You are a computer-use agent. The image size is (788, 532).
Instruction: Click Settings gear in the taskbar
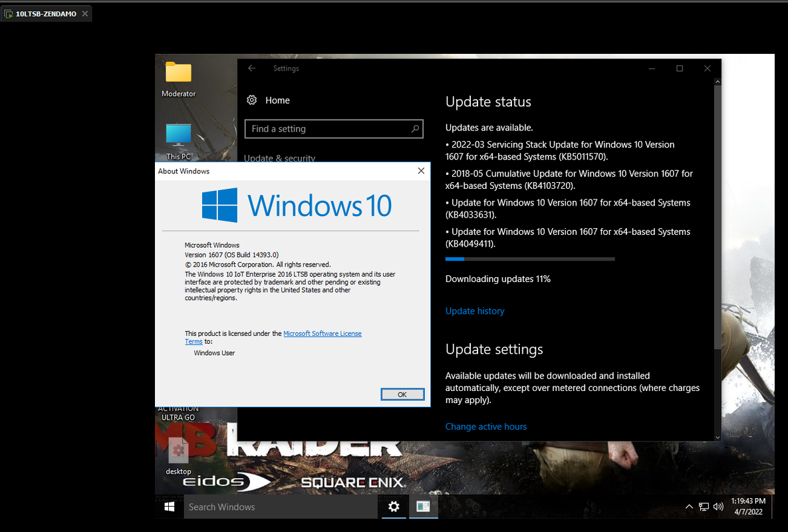click(x=394, y=506)
